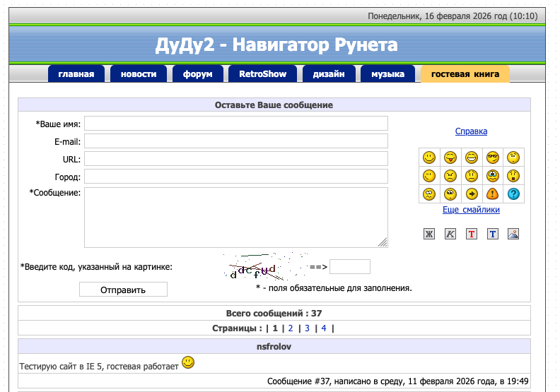This screenshot has height=392, width=560.
Task: Insert the sunglasses smiley
Action: click(492, 158)
